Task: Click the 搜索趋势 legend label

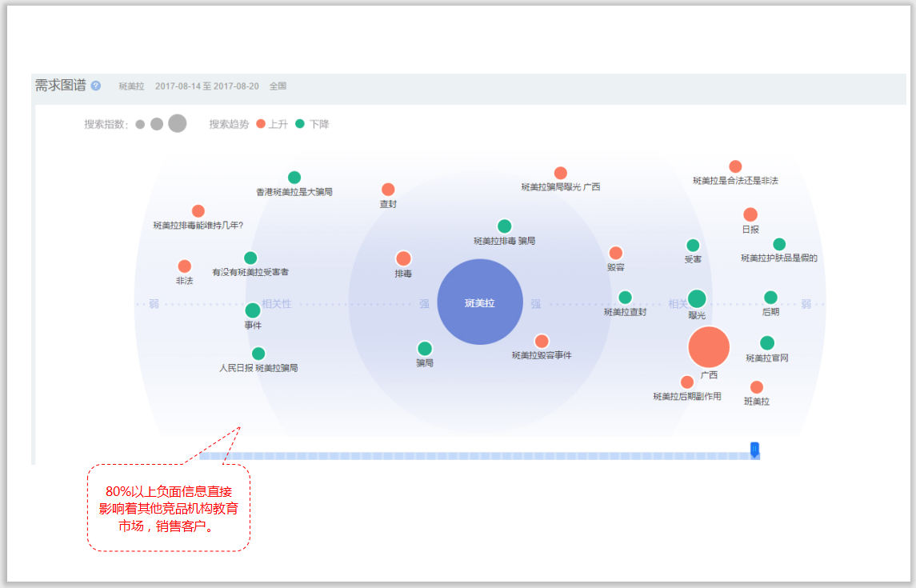Action: pos(229,124)
